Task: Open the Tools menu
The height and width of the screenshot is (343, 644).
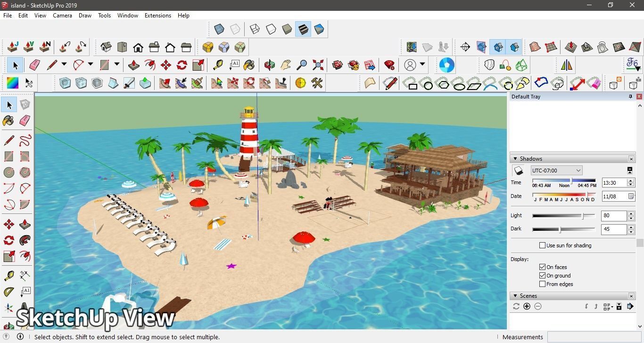Action: [104, 16]
